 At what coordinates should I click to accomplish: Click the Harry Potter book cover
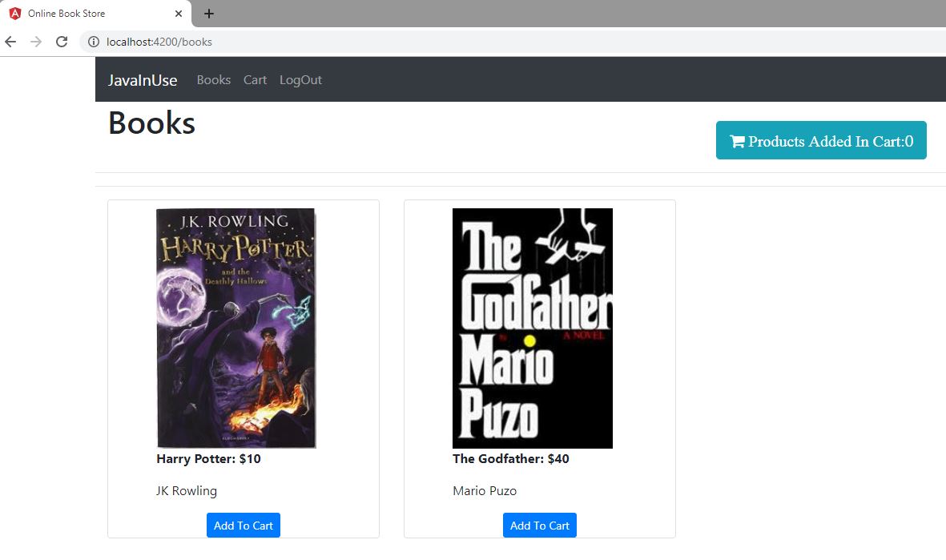[236, 328]
